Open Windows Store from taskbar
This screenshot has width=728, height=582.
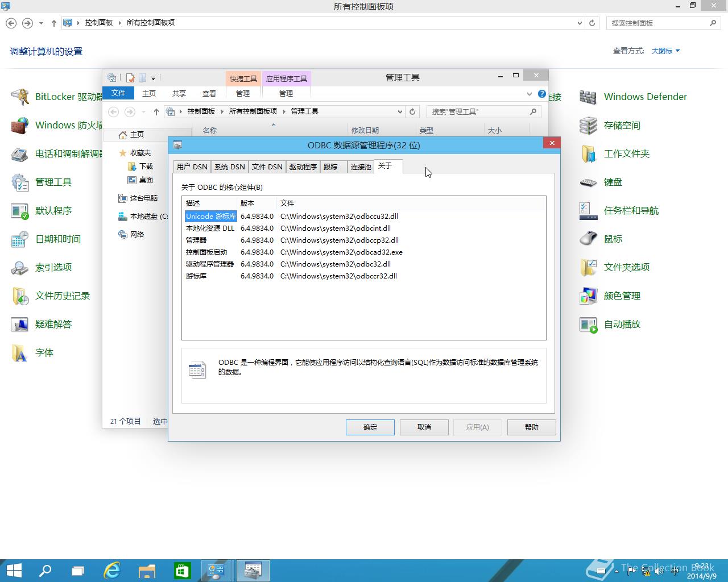(182, 570)
